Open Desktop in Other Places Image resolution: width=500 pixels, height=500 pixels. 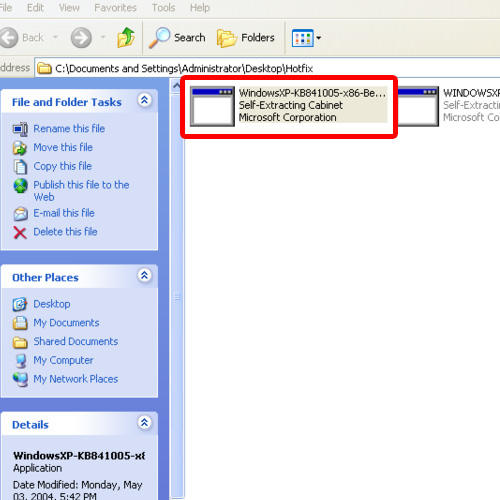point(52,304)
